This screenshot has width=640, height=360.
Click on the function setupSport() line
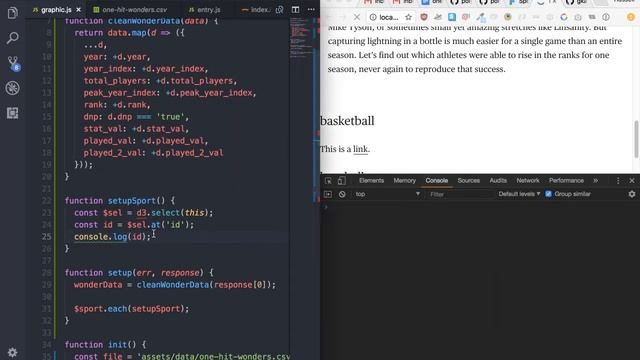click(120, 201)
